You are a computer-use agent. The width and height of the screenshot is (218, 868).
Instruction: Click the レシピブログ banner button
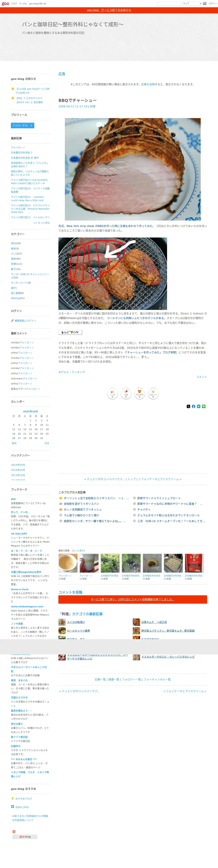70,332
